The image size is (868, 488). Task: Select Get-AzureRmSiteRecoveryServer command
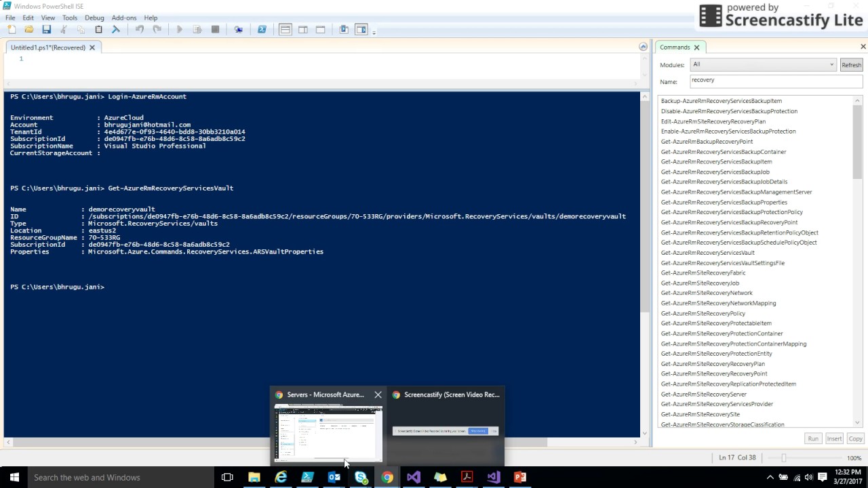click(x=703, y=394)
